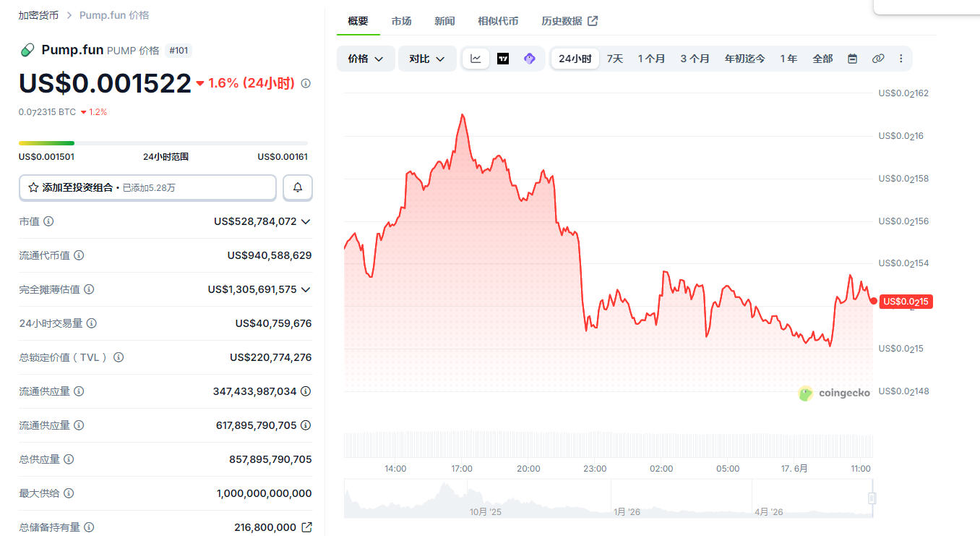Viewport: 980px width, 536px height.
Task: Open the calendar date range picker
Action: (x=852, y=59)
